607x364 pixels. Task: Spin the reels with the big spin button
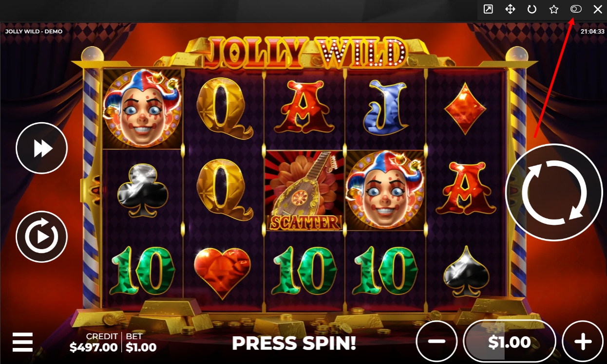(x=554, y=192)
